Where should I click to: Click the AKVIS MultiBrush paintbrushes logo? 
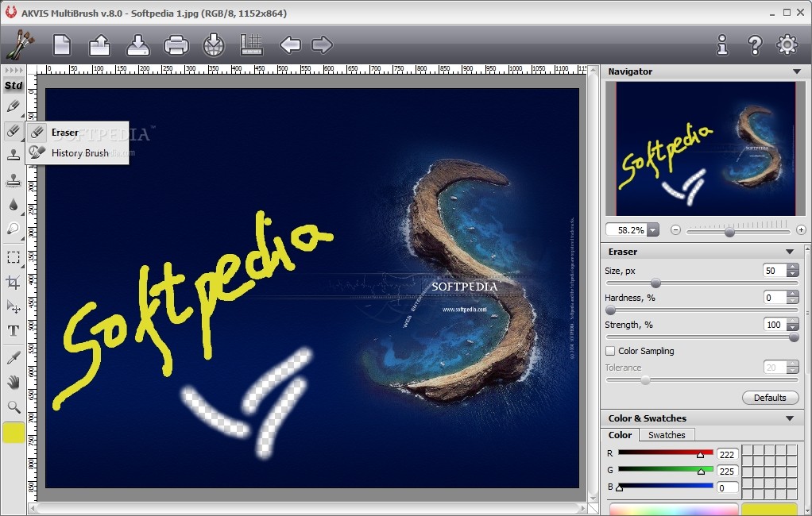click(20, 44)
